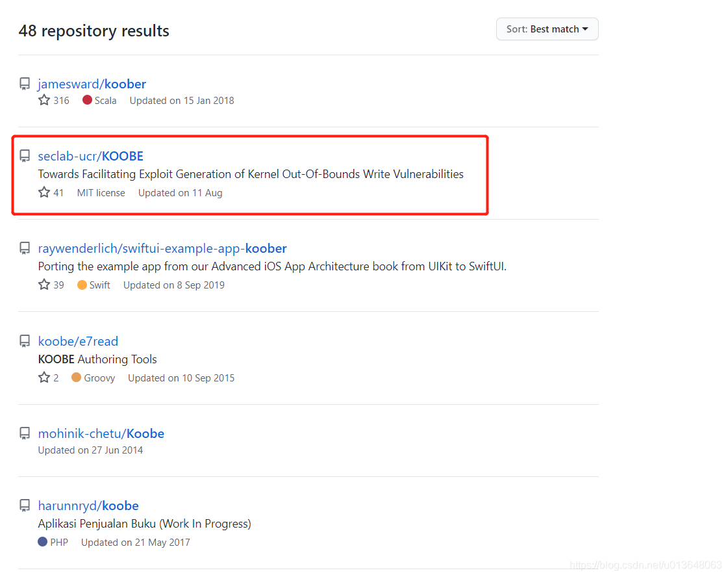Click the repo icon beside koobe/e7read
Viewport: 728px width, 577px height.
[x=25, y=342]
